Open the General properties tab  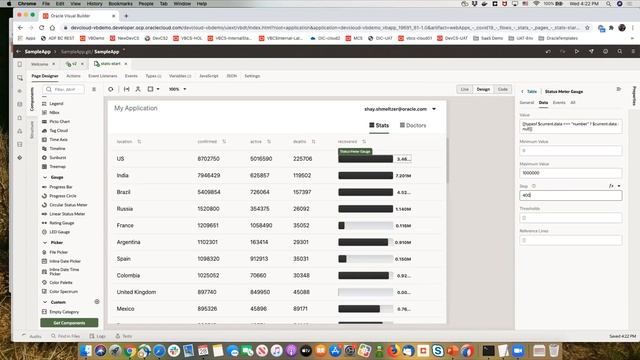527,103
